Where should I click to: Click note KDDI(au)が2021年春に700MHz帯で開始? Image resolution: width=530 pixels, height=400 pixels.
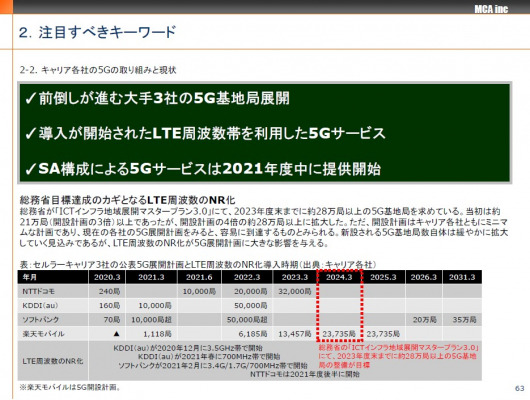pos(209,356)
